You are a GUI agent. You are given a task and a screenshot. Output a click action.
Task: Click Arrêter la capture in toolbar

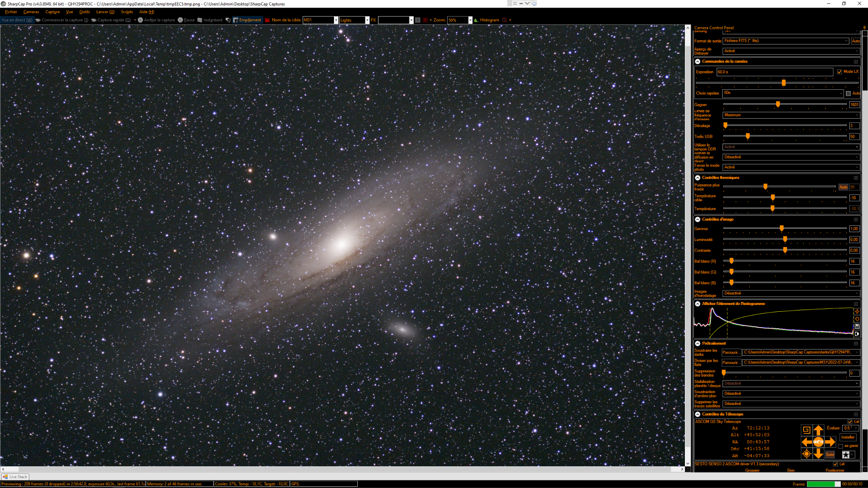156,20
